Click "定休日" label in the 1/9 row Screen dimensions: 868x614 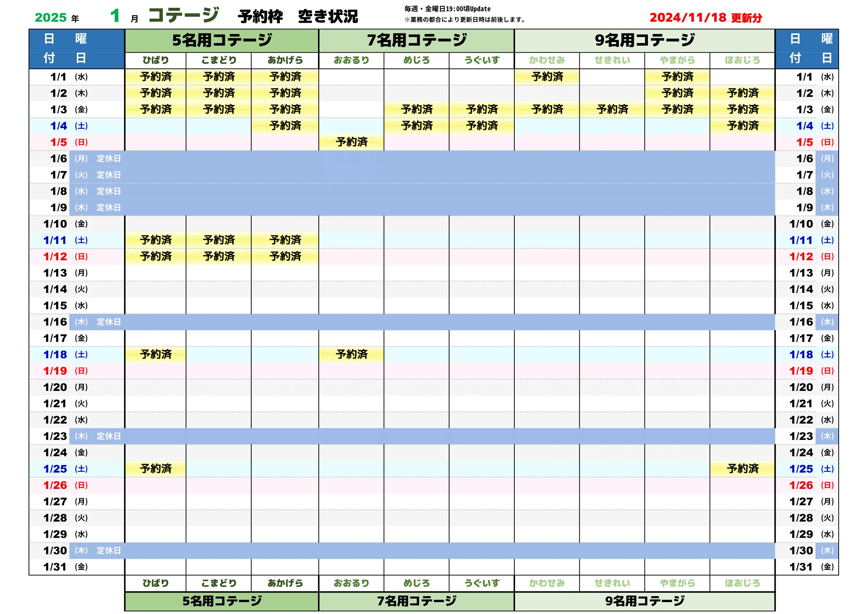(x=109, y=208)
